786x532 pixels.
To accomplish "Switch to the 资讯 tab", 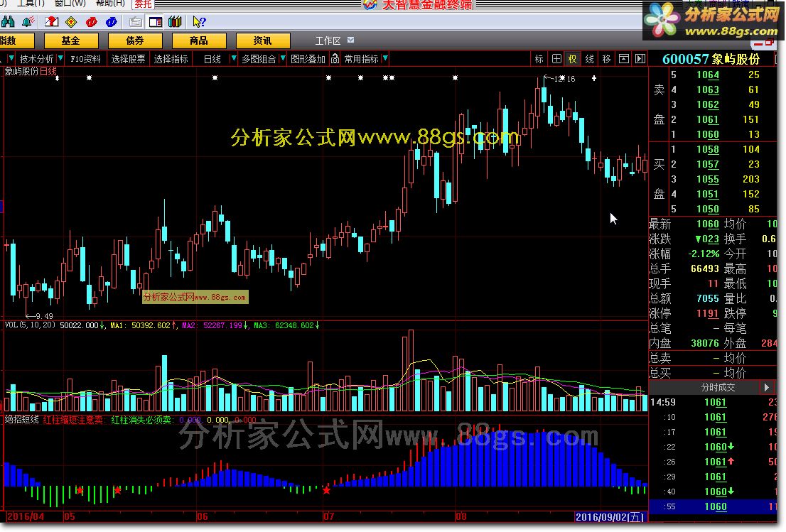I will click(262, 40).
